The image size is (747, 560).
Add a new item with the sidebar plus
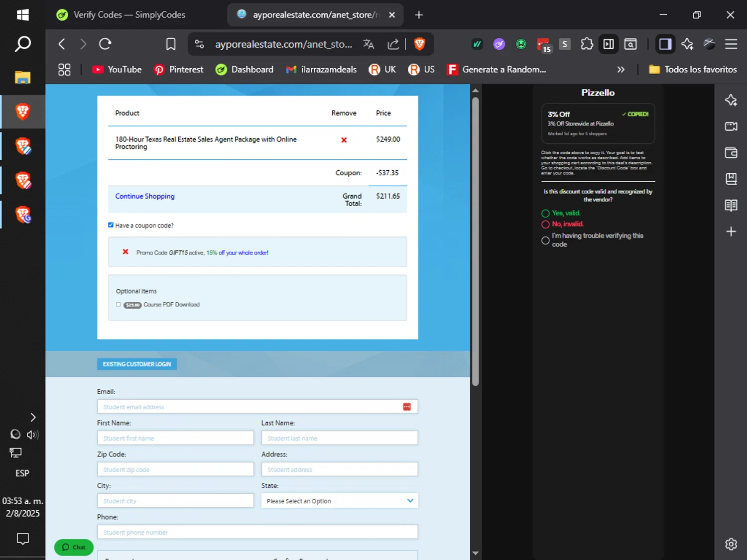[731, 231]
